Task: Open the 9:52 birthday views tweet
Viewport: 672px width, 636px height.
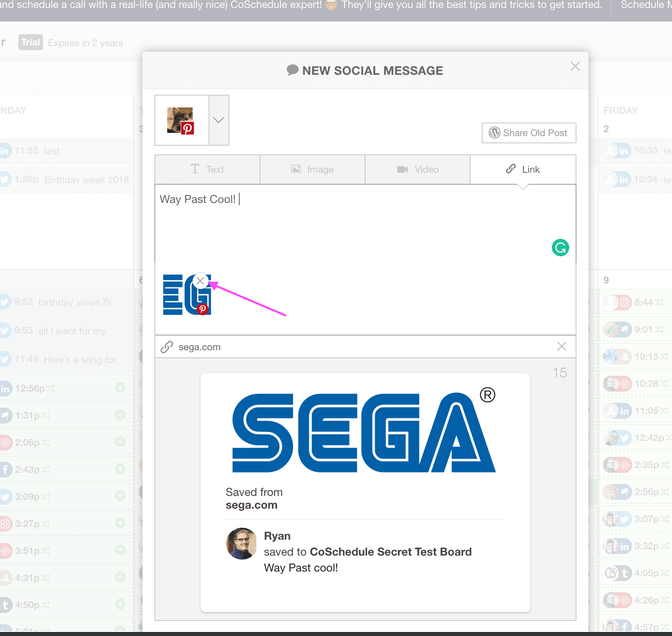Action: pos(67,302)
